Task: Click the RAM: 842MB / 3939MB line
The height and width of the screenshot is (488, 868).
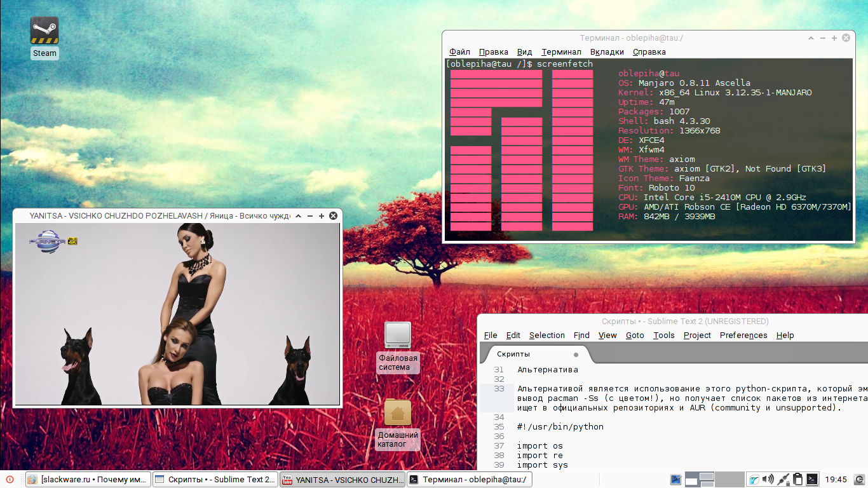Action: [x=667, y=217]
